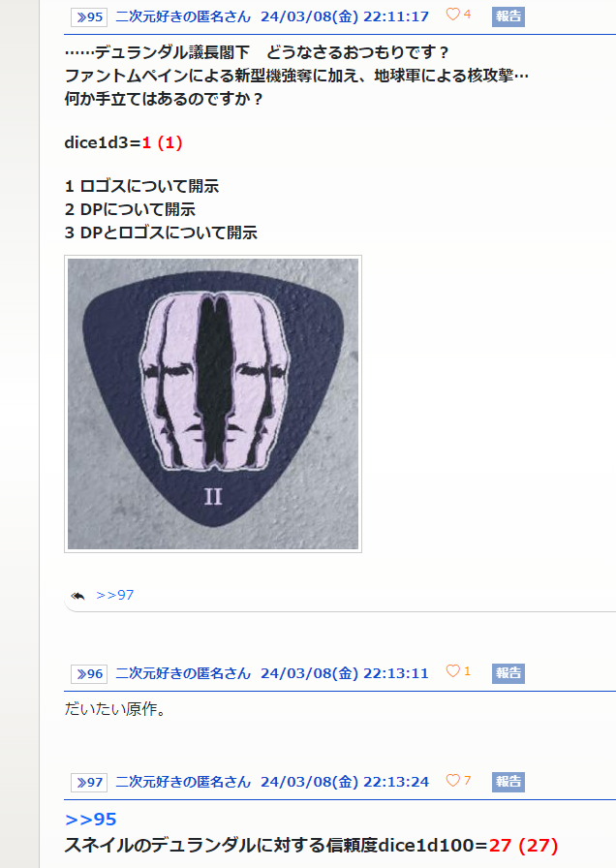The image size is (616, 868).
Task: Report post 96 with 報告 button
Action: [508, 673]
